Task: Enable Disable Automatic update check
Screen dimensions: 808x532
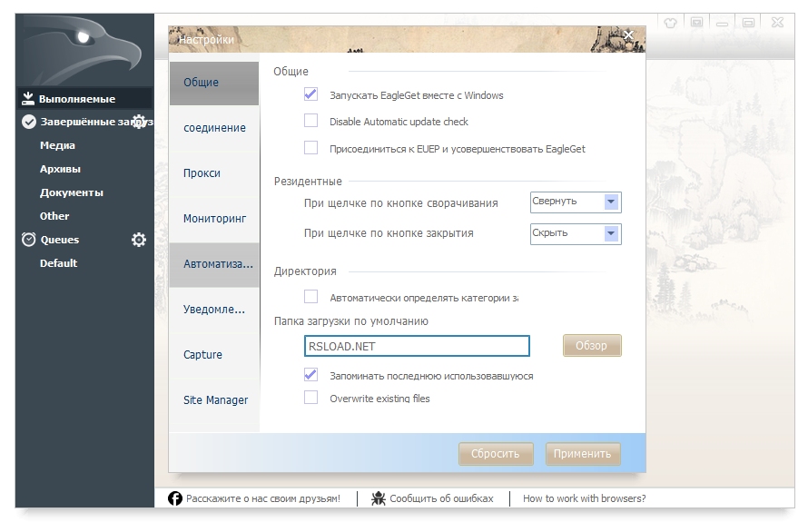Action: 310,121
